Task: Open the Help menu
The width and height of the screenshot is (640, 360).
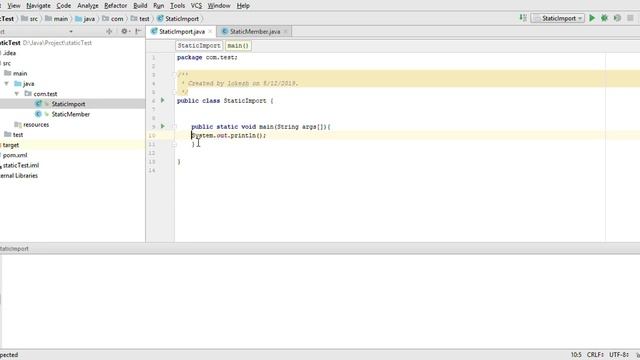Action: coord(243,6)
